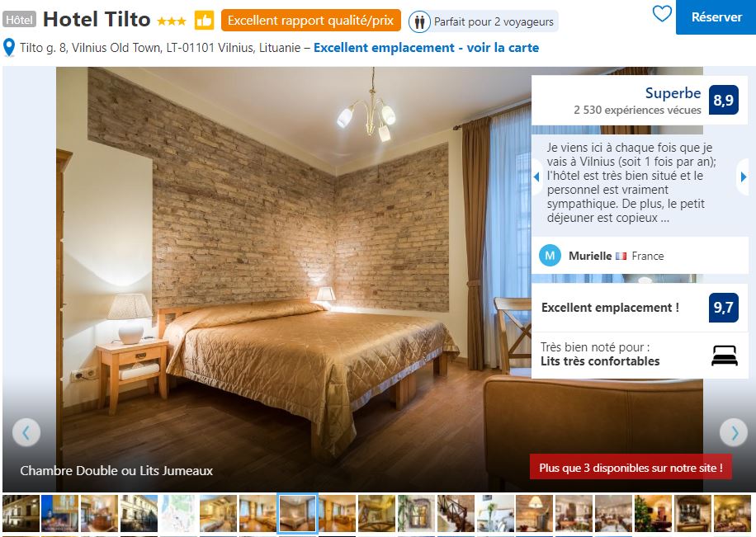Screen dimensions: 756x537
Task: Click the 8,9 review score badge
Action: pos(723,100)
